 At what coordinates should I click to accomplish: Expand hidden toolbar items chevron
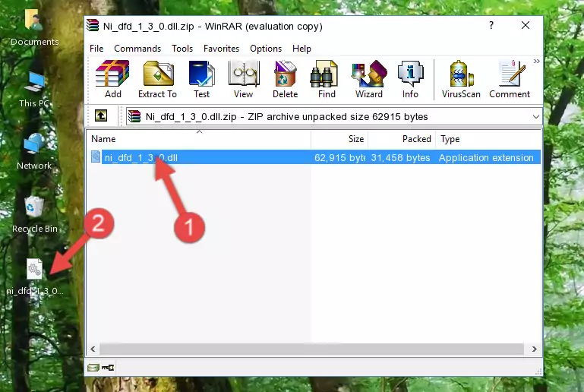[x=536, y=61]
